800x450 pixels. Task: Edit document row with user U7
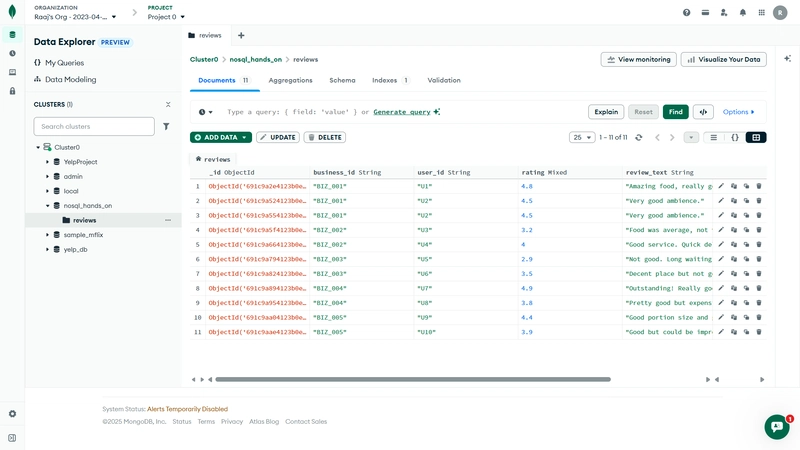(721, 288)
